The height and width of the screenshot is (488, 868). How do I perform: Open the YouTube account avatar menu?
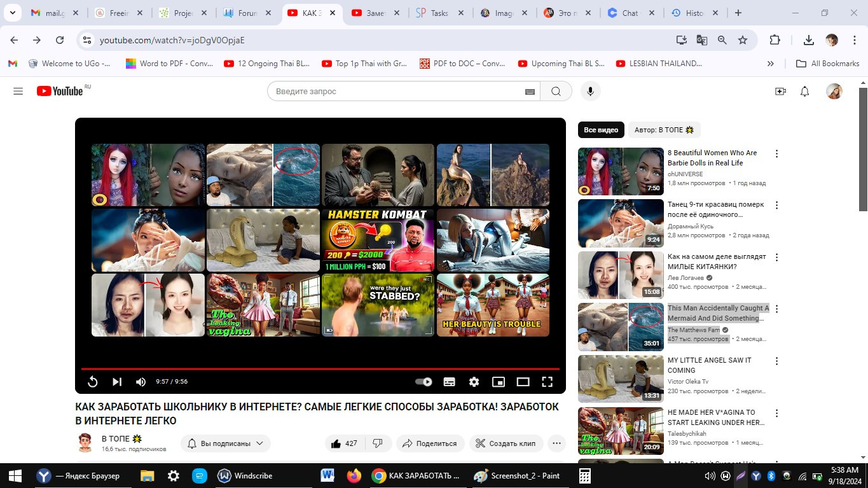tap(834, 92)
